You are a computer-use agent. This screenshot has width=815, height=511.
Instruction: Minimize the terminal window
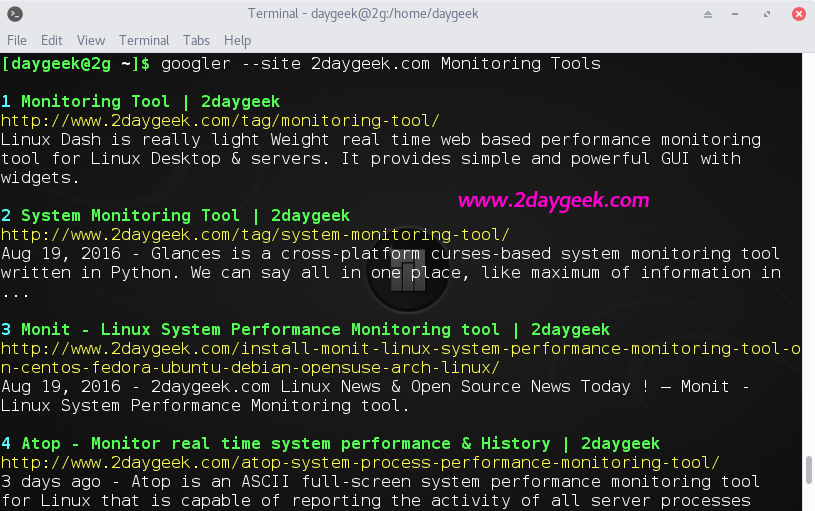click(x=735, y=14)
